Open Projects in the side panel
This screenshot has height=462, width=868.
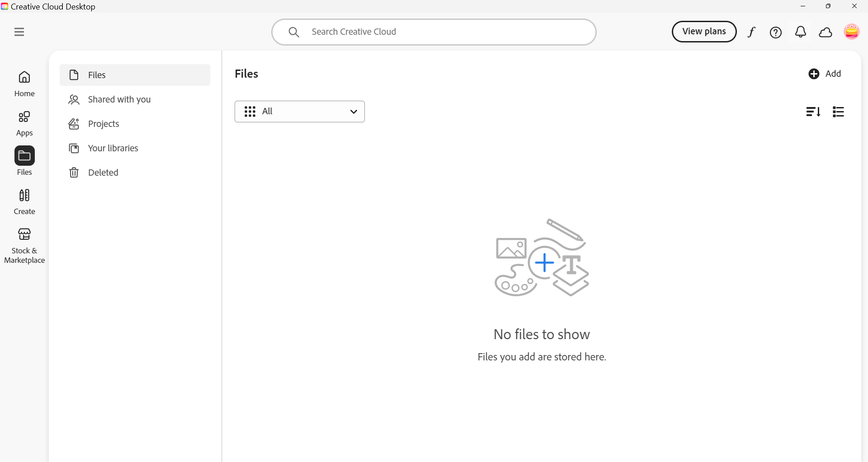click(x=104, y=124)
